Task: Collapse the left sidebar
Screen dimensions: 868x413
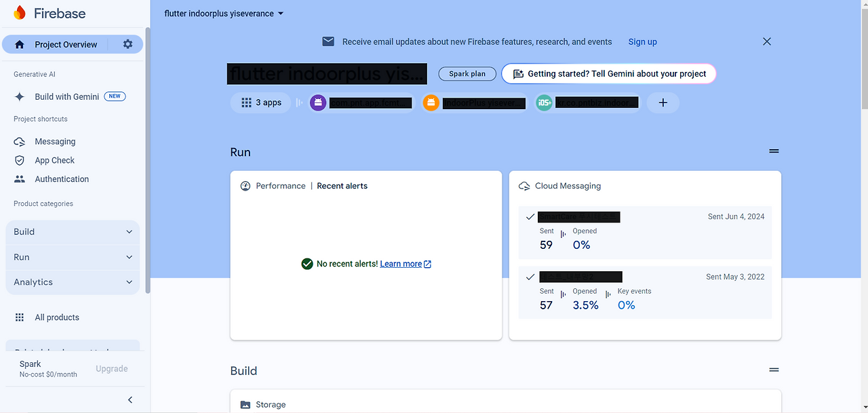Action: coord(130,399)
